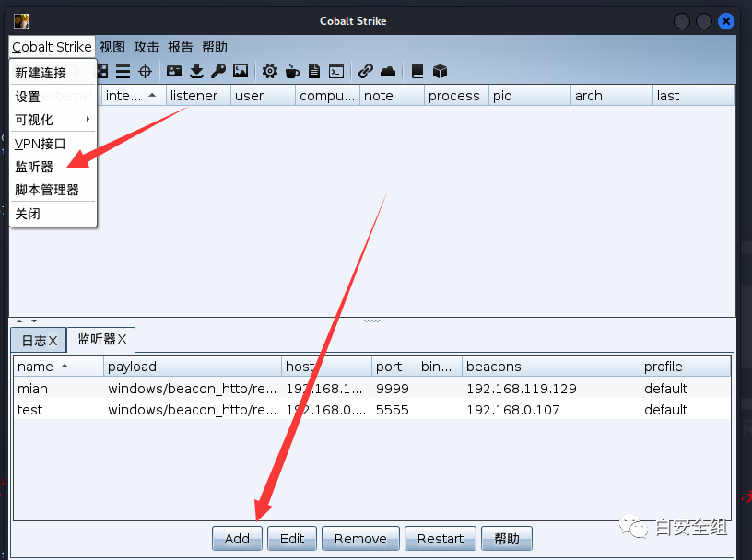Click port value 9999

point(393,389)
